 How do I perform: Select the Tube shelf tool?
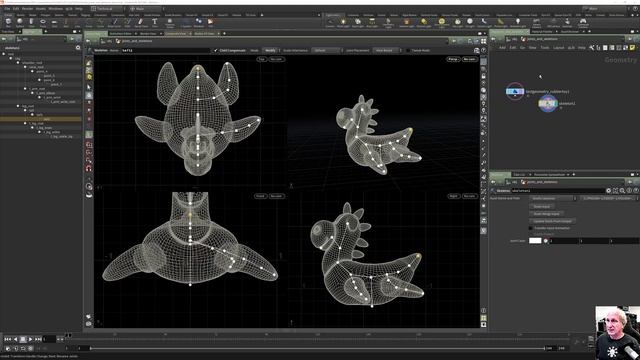click(31, 22)
